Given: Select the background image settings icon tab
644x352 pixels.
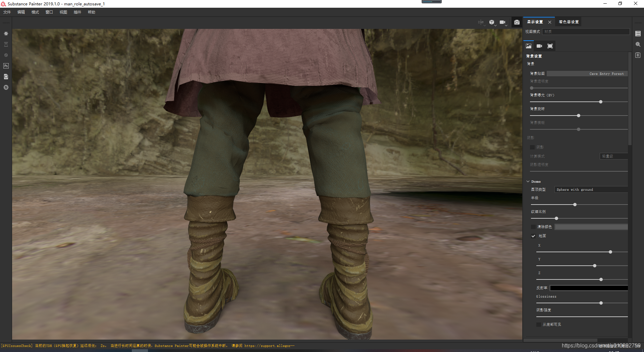Looking at the screenshot, I should coord(529,46).
